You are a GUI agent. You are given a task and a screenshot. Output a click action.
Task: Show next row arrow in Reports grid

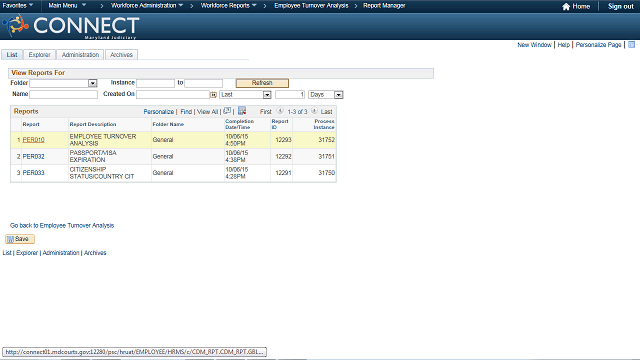(314, 111)
